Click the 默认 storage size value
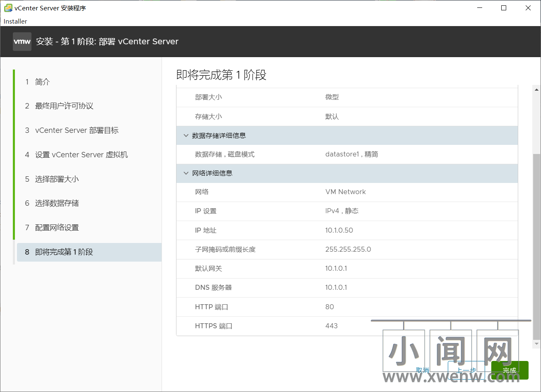 pos(332,117)
